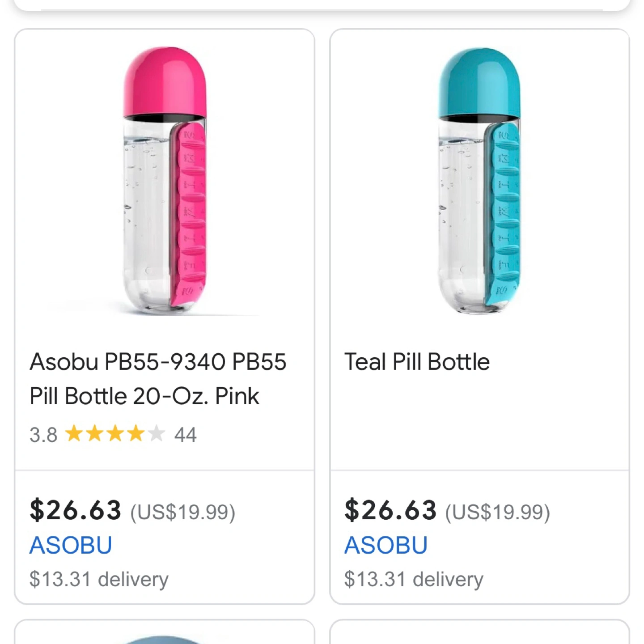Click $13.31 delivery text under pink bottle
The width and height of the screenshot is (644, 644).
click(x=99, y=579)
